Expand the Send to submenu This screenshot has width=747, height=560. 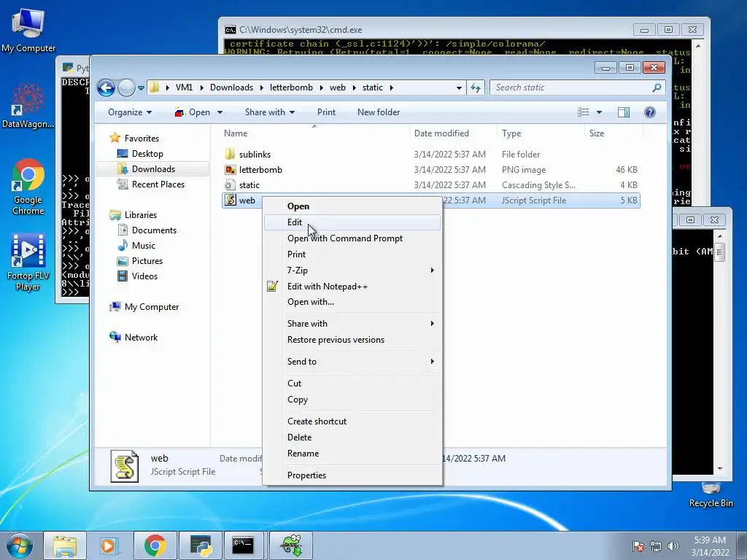[352, 362]
